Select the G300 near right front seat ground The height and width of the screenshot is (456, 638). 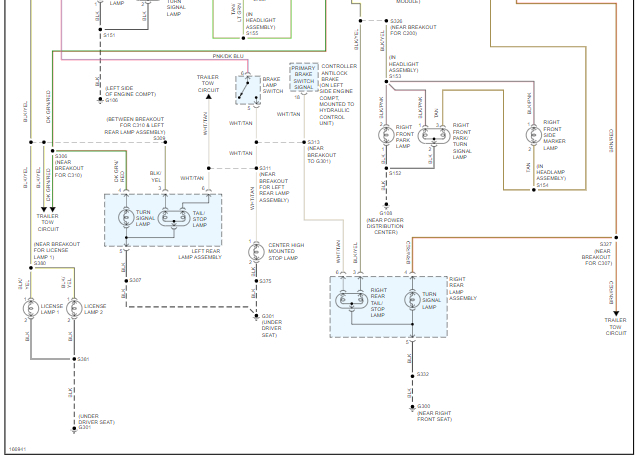(x=412, y=407)
